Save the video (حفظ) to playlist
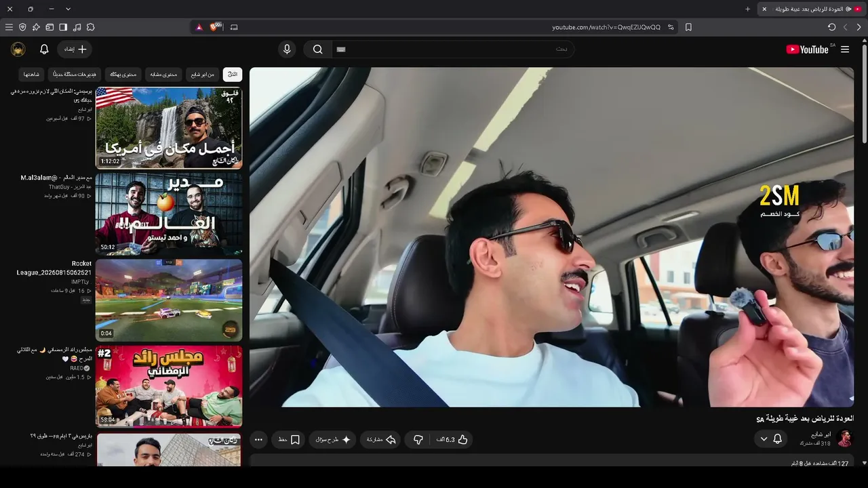 click(x=289, y=440)
